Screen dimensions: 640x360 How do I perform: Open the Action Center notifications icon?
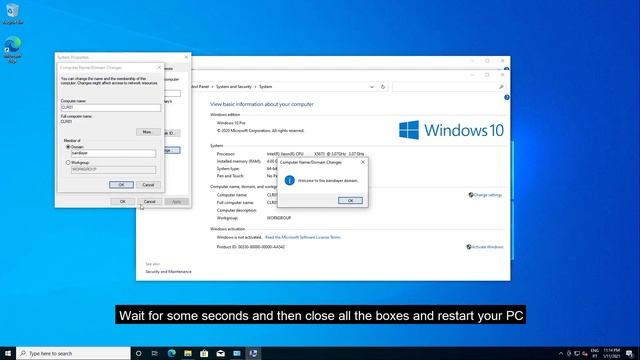(630, 353)
